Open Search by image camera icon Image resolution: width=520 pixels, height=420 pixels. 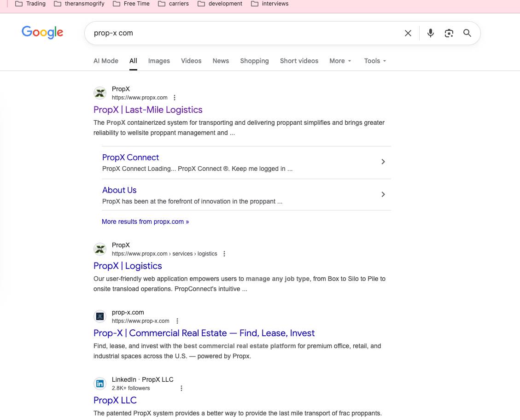coord(449,33)
